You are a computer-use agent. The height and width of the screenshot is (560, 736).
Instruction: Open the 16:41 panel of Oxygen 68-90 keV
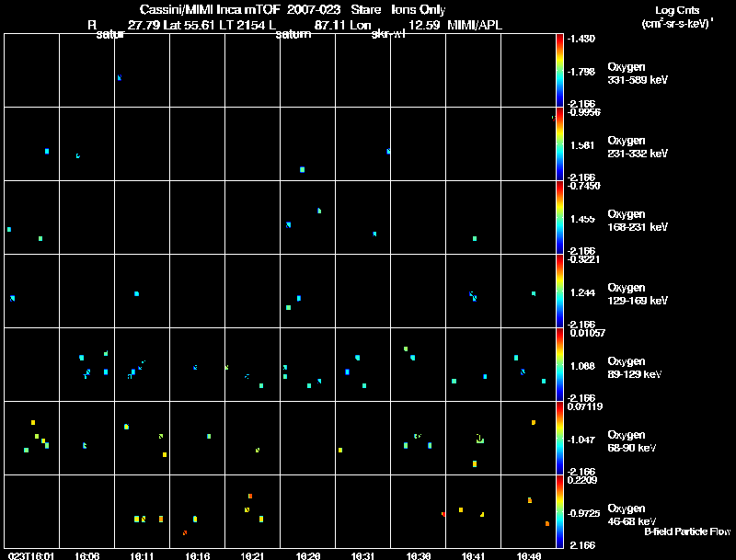tap(473, 439)
